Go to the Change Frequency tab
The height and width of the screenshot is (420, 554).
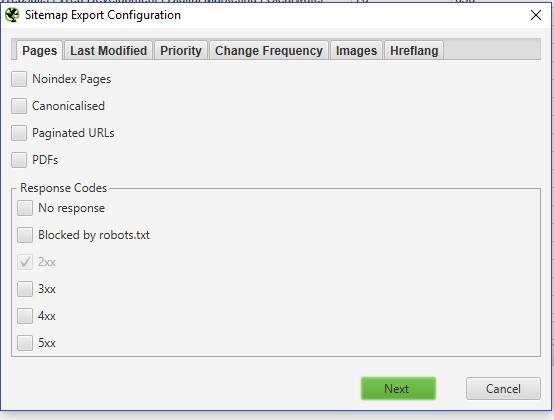click(269, 51)
